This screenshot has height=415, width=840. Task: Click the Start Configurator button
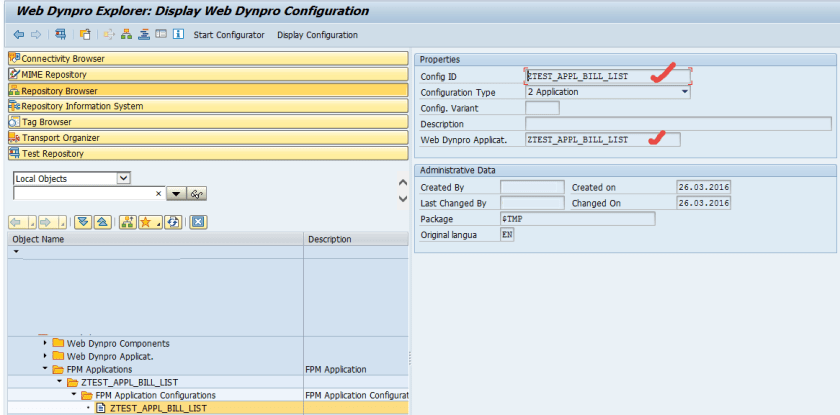click(228, 35)
